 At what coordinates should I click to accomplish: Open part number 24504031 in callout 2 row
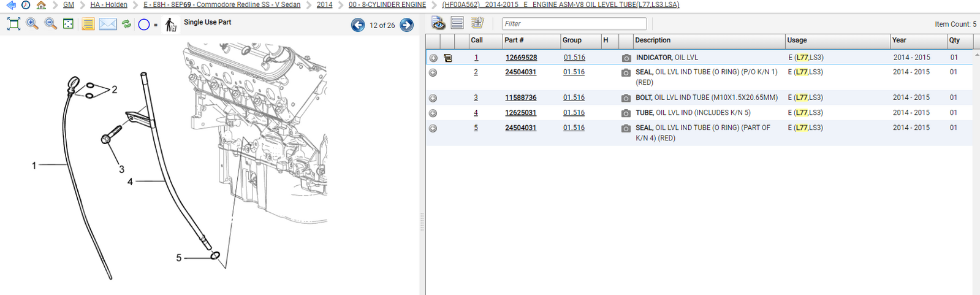coord(520,72)
